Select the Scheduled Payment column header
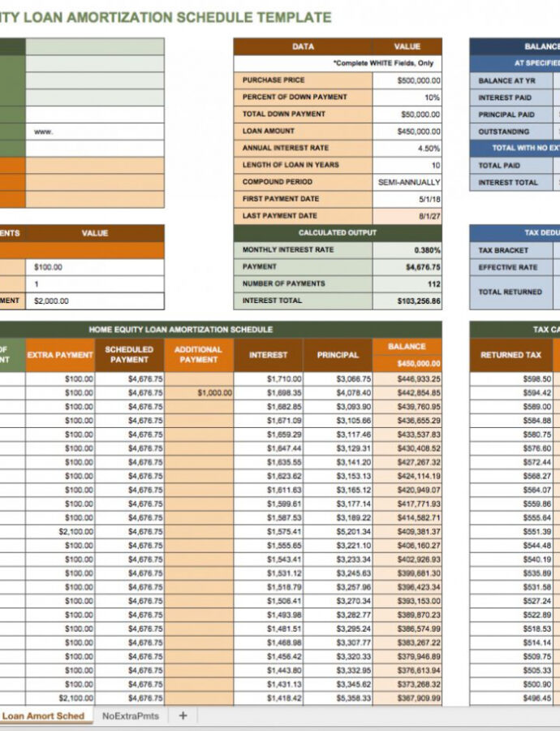Screen dimensions: 560x731 (x=129, y=355)
